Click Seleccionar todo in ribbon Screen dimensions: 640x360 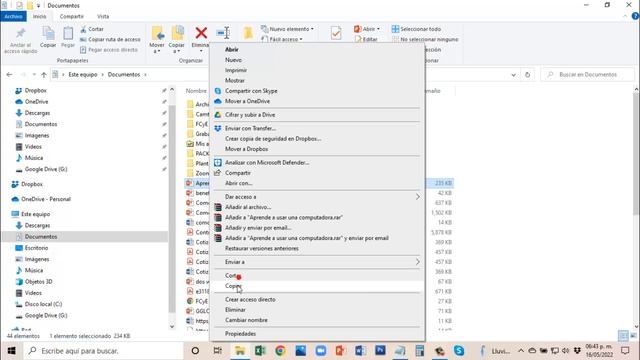(416, 29)
